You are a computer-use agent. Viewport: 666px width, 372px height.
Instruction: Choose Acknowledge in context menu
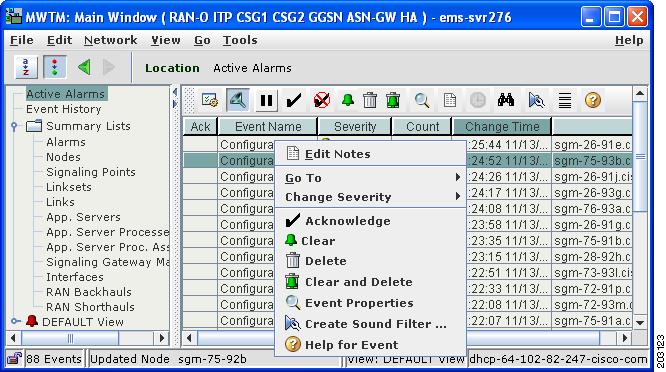[x=371, y=221]
